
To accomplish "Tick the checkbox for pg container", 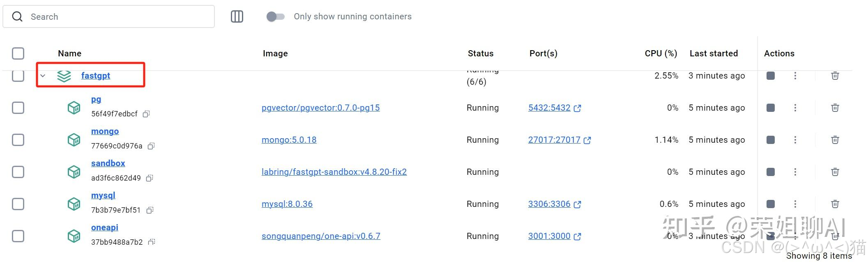I will point(18,108).
